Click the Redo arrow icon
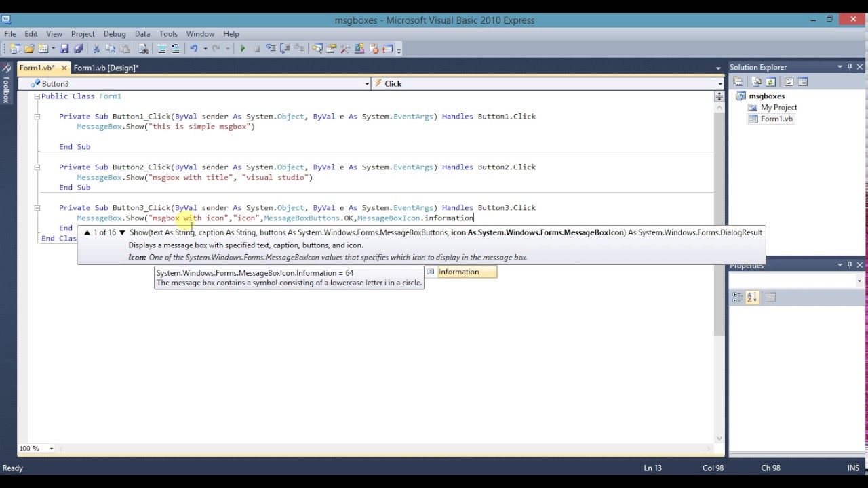 click(x=216, y=49)
